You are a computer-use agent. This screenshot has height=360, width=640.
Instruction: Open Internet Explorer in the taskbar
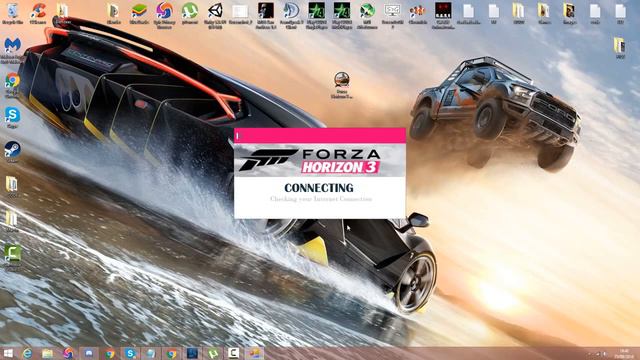click(27, 353)
